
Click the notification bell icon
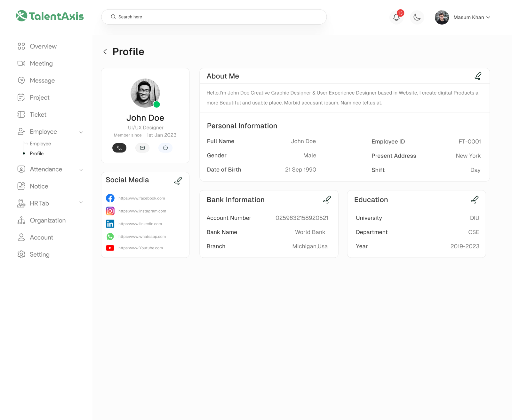(396, 17)
